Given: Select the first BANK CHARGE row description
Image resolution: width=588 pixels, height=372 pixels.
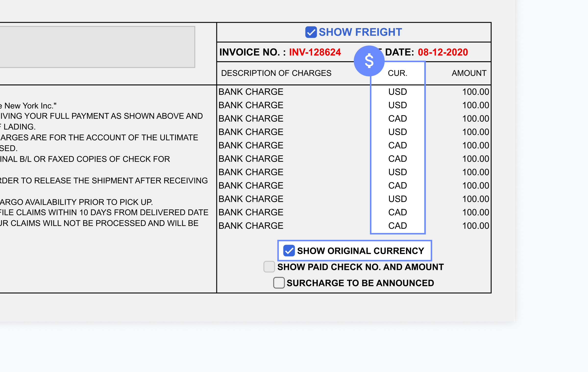Looking at the screenshot, I should 251,92.
